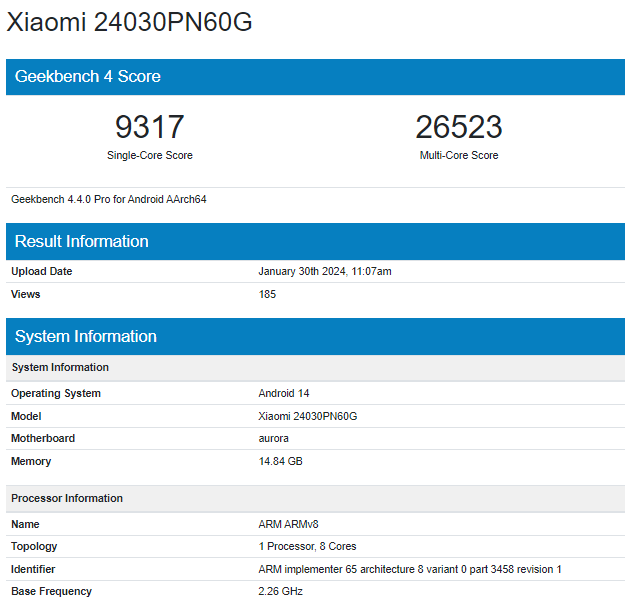This screenshot has height=614, width=633.
Task: Click the blue System Information header
Action: [x=315, y=337]
